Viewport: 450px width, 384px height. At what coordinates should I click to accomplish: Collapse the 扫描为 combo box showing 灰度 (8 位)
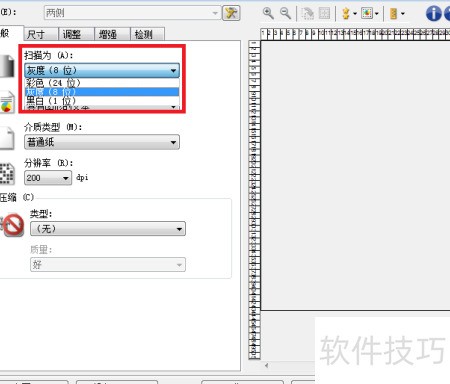102,70
